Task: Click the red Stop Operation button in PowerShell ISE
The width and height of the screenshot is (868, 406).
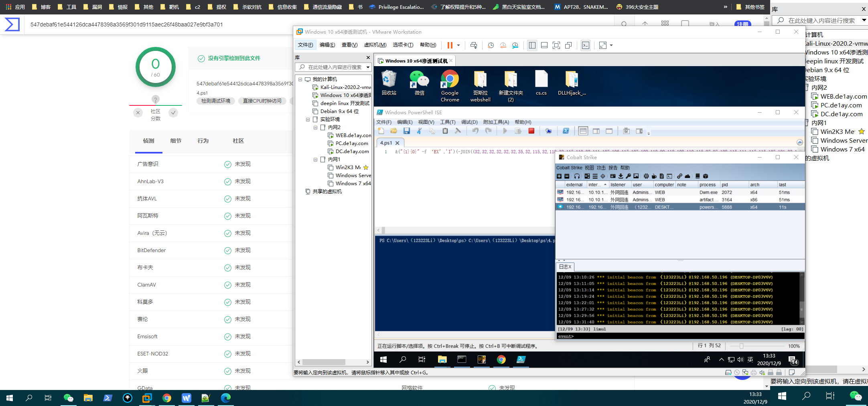Action: click(531, 131)
